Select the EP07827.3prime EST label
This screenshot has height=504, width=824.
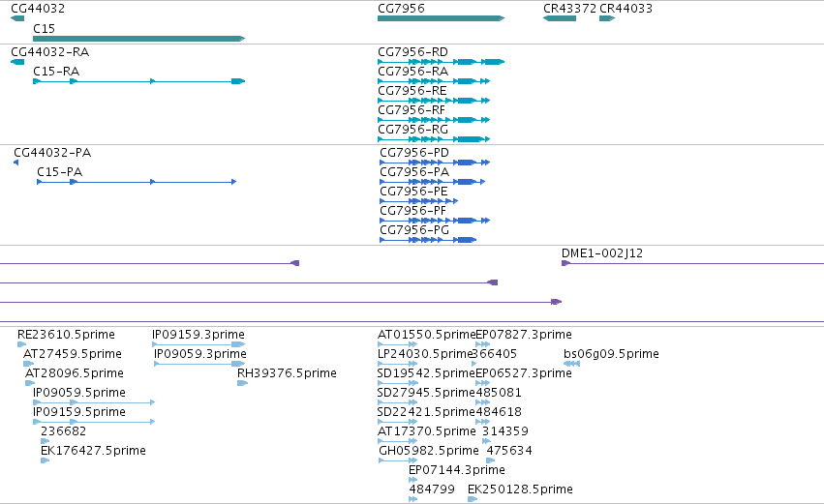click(x=524, y=335)
